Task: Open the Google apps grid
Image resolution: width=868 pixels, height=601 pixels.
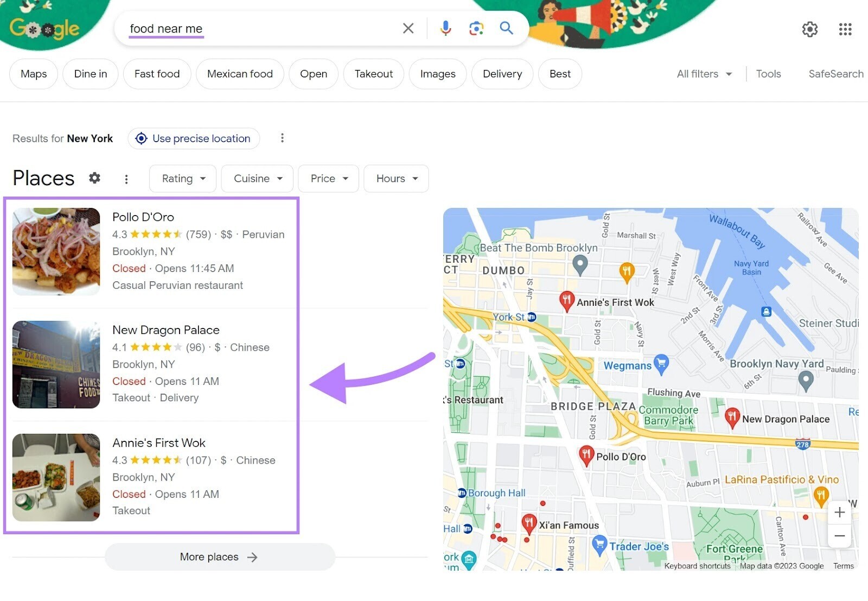Action: 845,29
